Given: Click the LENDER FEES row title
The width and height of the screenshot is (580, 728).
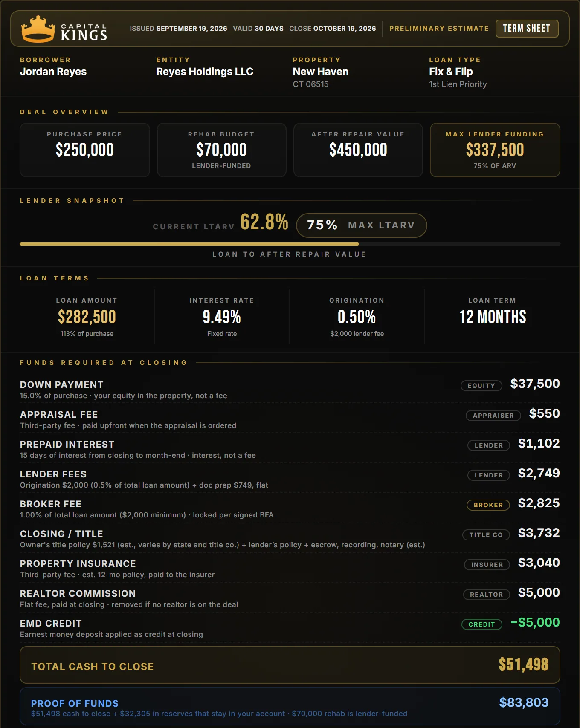Looking at the screenshot, I should point(53,474).
